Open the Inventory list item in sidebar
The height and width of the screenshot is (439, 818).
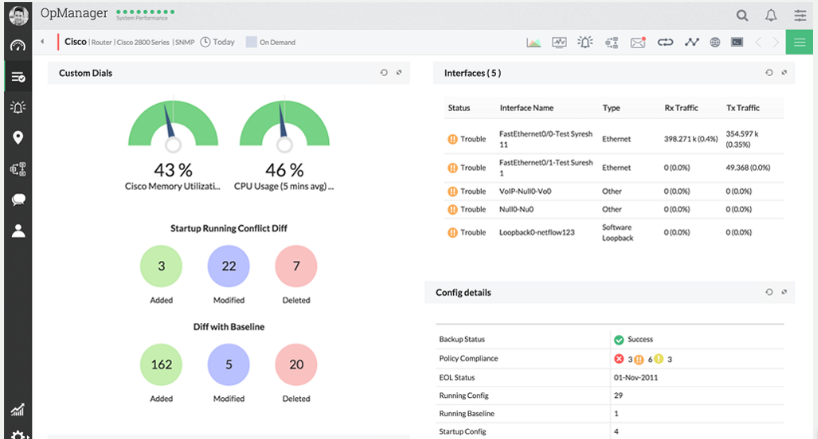pyautogui.click(x=18, y=77)
